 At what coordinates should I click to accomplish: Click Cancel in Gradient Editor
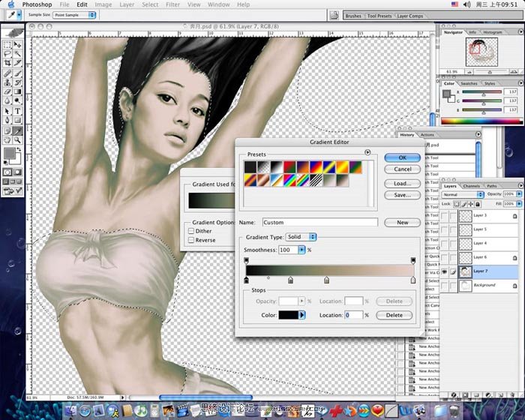coord(402,169)
